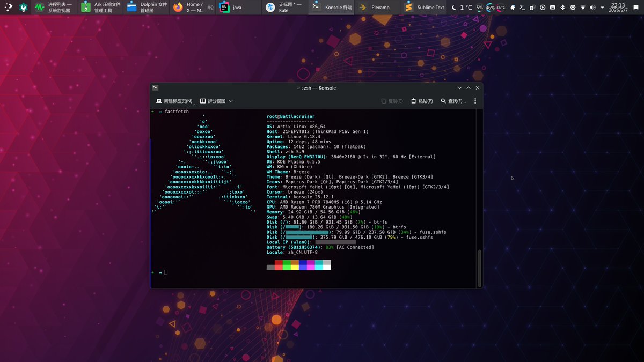Open the application launcher icon in the panel
This screenshot has width=644, height=362.
point(9,8)
